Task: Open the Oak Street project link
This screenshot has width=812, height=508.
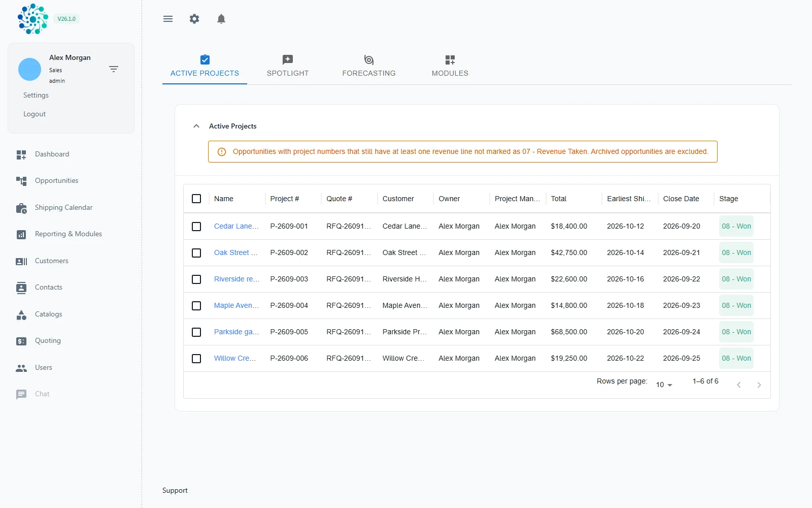Action: pyautogui.click(x=236, y=252)
